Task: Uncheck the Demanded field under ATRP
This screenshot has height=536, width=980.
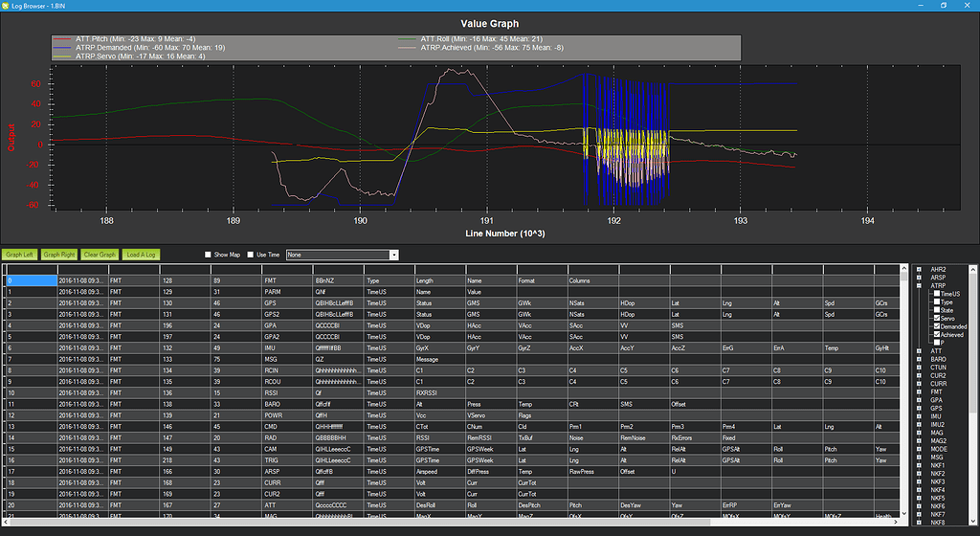Action: click(938, 326)
